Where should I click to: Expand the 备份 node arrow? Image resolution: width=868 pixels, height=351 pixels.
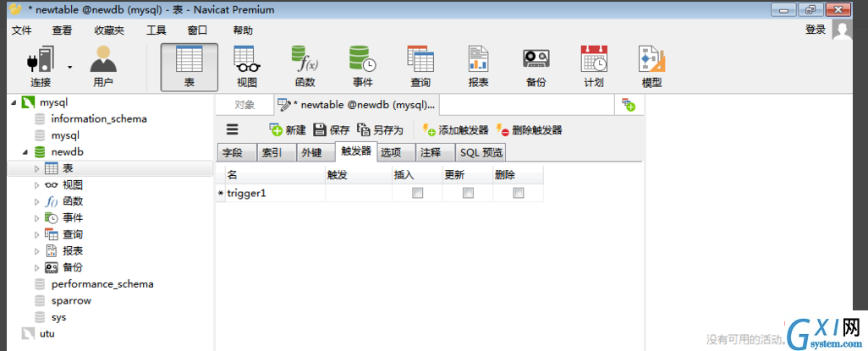pos(37,268)
